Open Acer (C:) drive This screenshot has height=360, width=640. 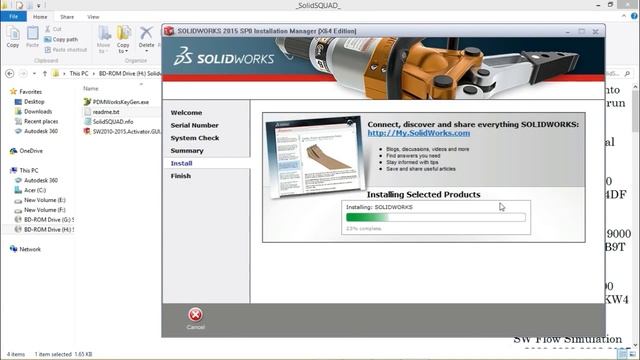[30, 190]
